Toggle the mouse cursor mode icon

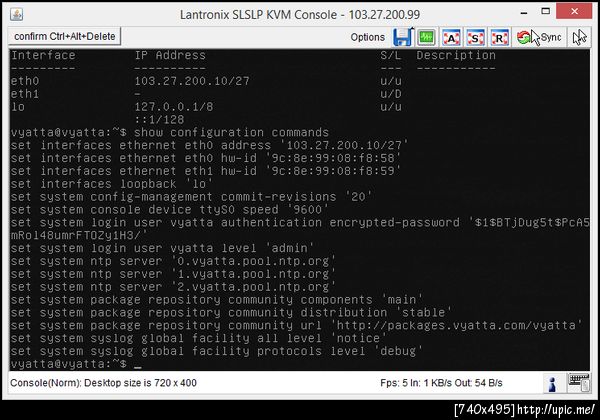579,37
